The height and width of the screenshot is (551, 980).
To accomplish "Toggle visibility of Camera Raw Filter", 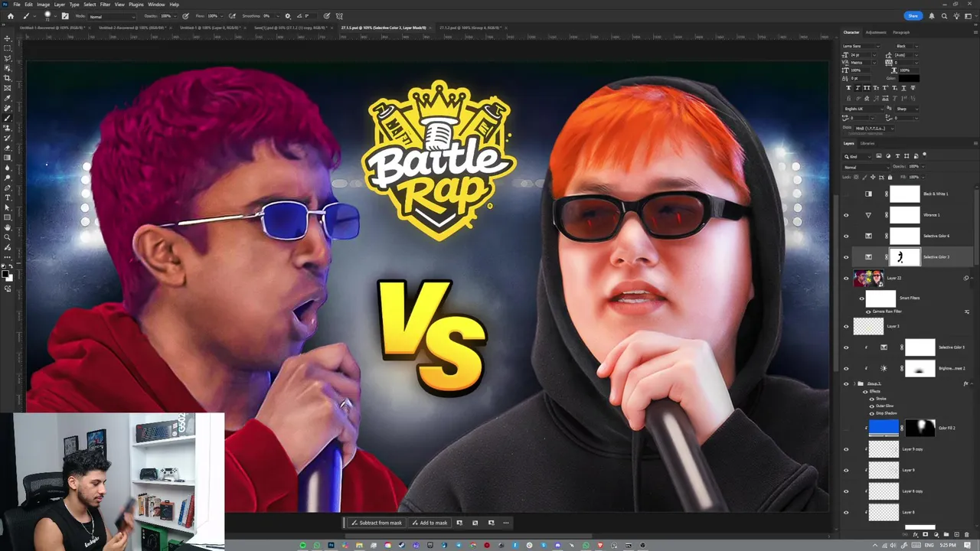I will [868, 311].
